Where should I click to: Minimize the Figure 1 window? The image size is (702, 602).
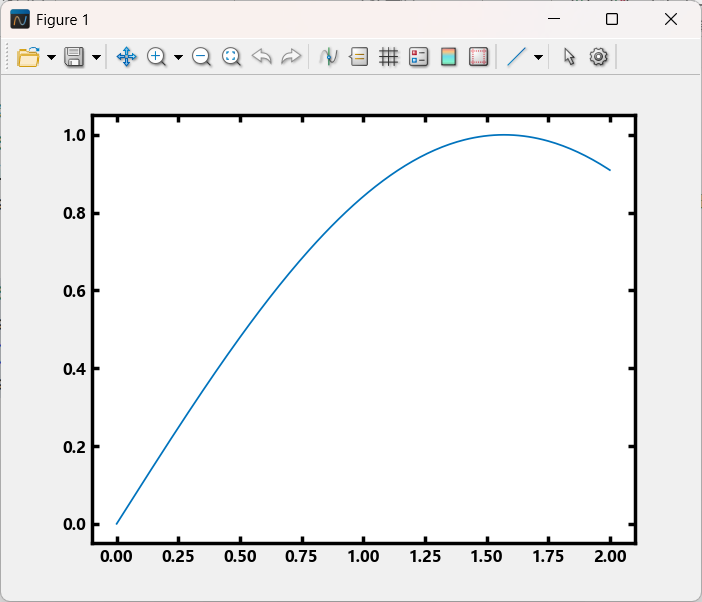(554, 19)
